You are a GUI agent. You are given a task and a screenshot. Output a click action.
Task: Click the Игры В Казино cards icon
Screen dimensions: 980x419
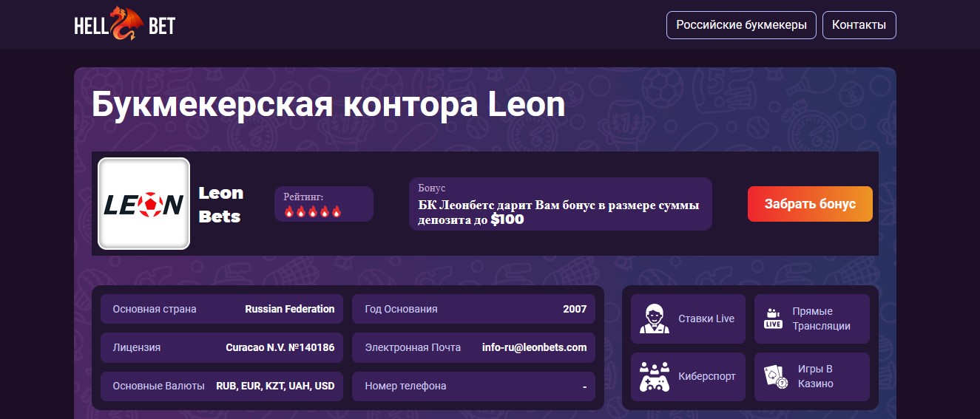pos(776,377)
